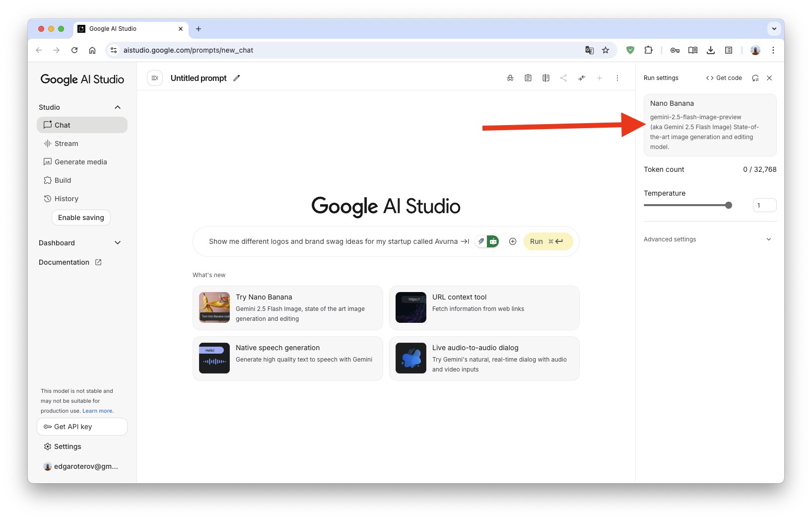Click the Temperature value field
The width and height of the screenshot is (812, 520).
click(764, 205)
